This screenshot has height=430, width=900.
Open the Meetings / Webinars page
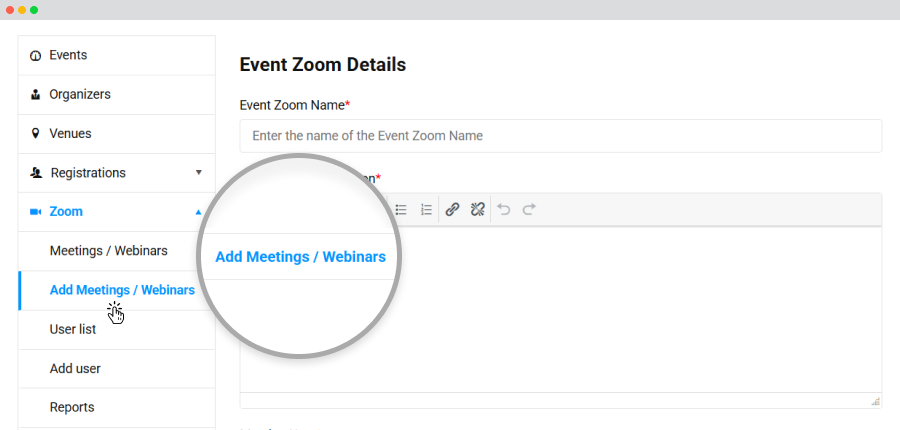tap(108, 251)
